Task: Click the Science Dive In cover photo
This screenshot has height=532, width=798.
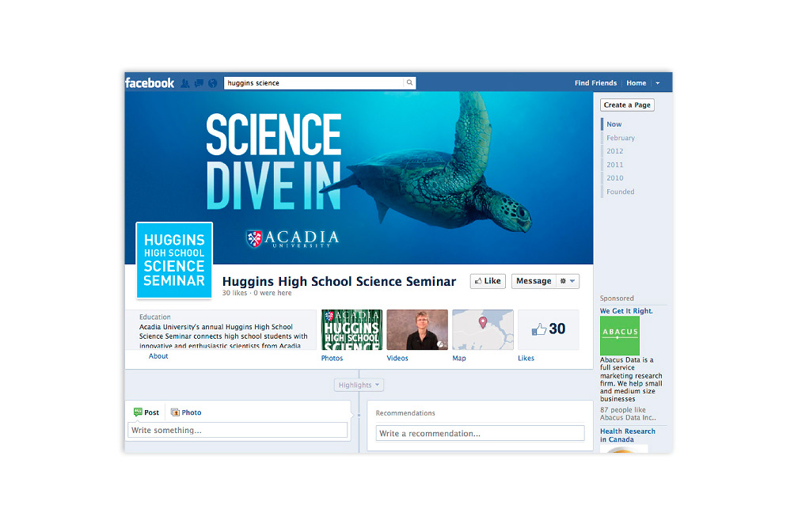Action: (359, 177)
